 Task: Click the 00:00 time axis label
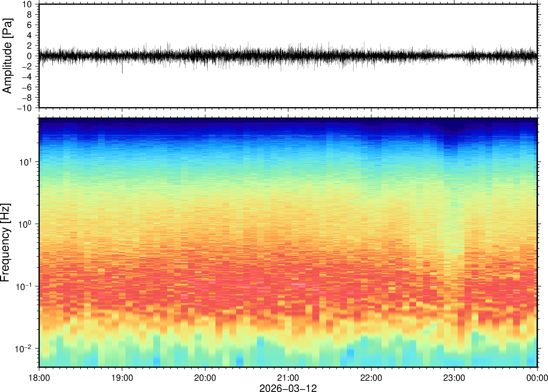pos(537,378)
